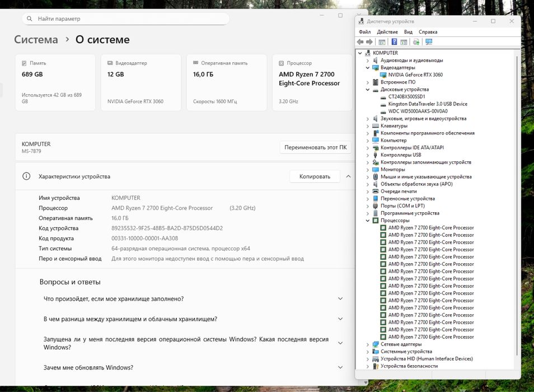The height and width of the screenshot is (392, 534).
Task: Toggle the console tree toolbar icon
Action: point(382,42)
